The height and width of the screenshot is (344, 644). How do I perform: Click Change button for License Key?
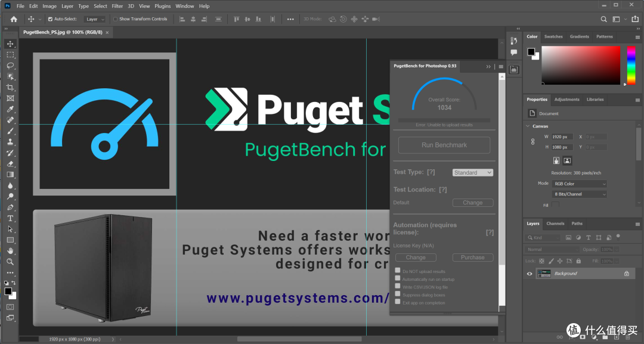pyautogui.click(x=416, y=258)
